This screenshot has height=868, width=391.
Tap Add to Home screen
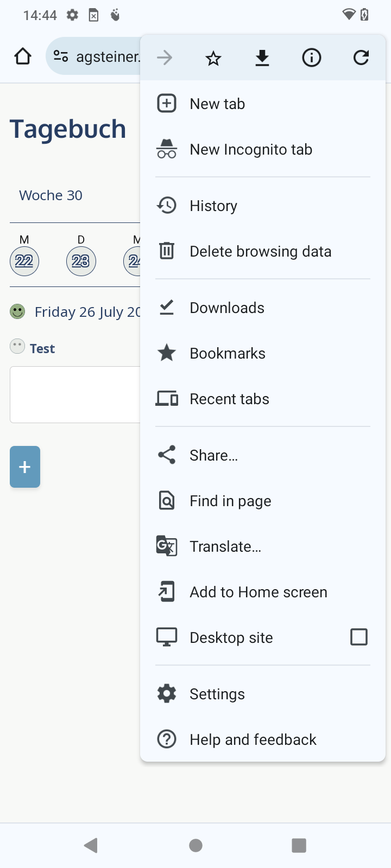pyautogui.click(x=258, y=592)
